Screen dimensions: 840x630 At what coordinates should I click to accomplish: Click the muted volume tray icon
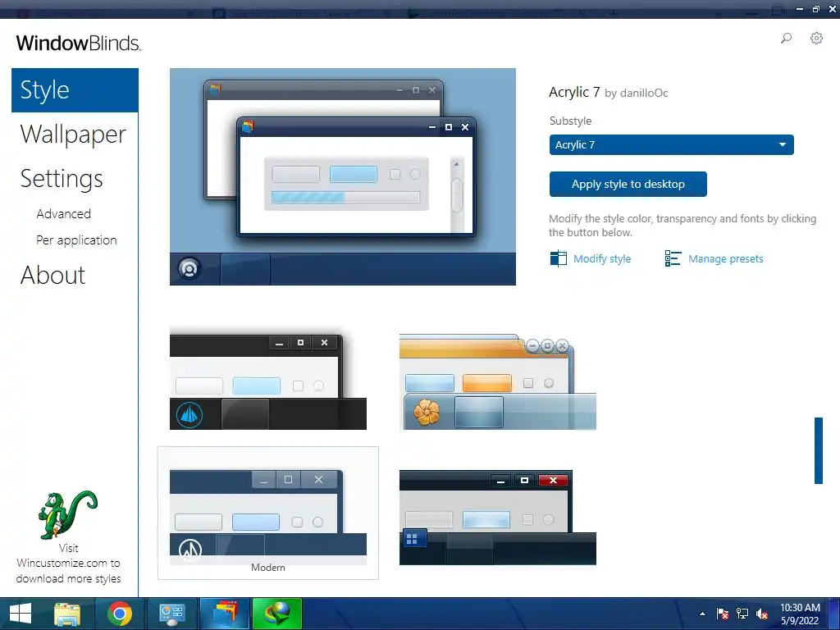coord(762,614)
